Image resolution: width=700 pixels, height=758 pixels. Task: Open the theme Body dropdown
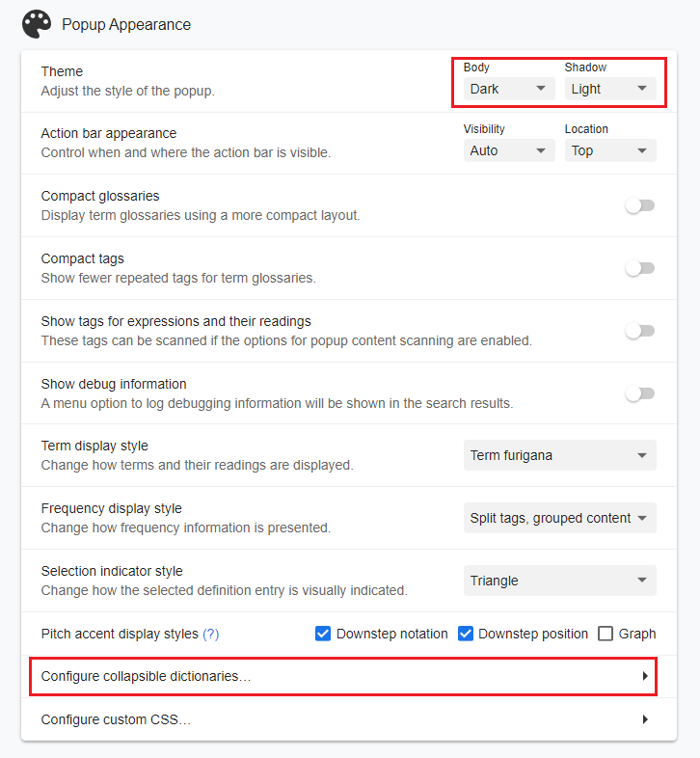point(508,89)
